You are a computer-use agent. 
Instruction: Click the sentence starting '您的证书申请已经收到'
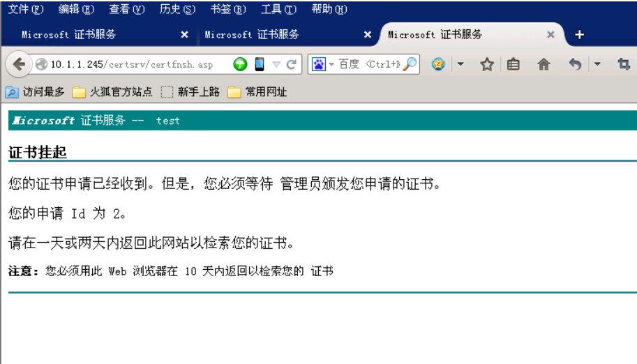tap(225, 183)
